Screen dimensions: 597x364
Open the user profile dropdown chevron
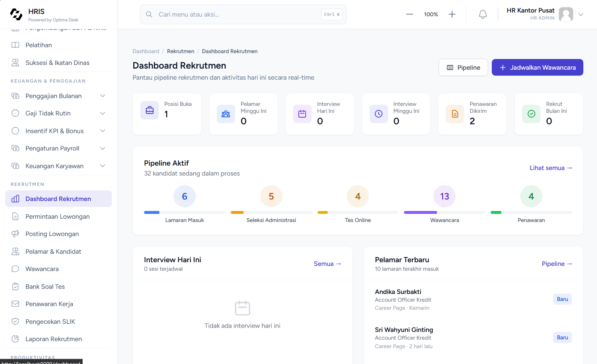coord(581,14)
